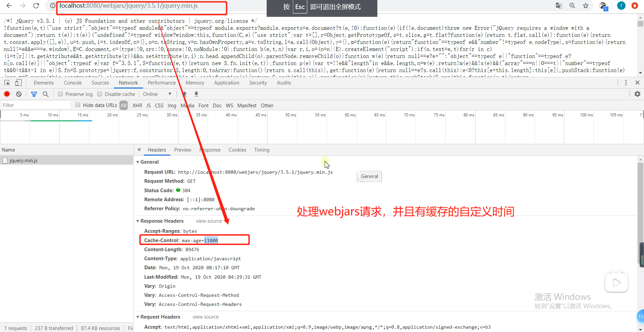Filter requests by JS

(149, 105)
